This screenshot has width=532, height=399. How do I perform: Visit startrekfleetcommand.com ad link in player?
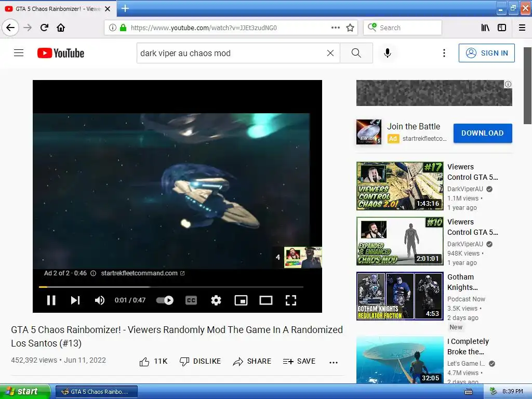tap(142, 273)
